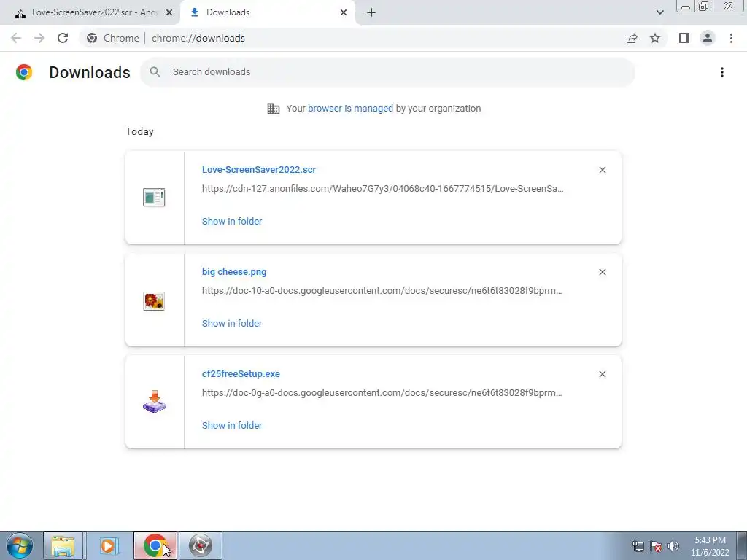Click the Chrome site info chip
Image resolution: width=747 pixels, height=560 pixels.
[x=113, y=38]
